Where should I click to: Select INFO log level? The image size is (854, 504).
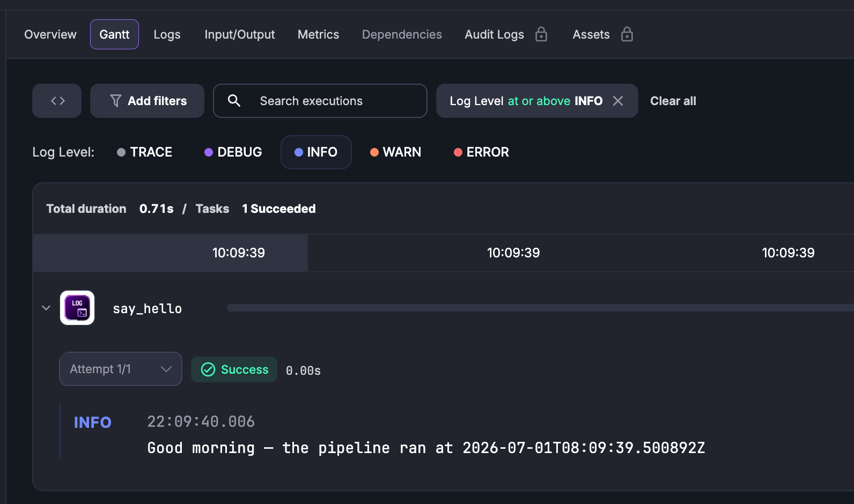coord(316,152)
